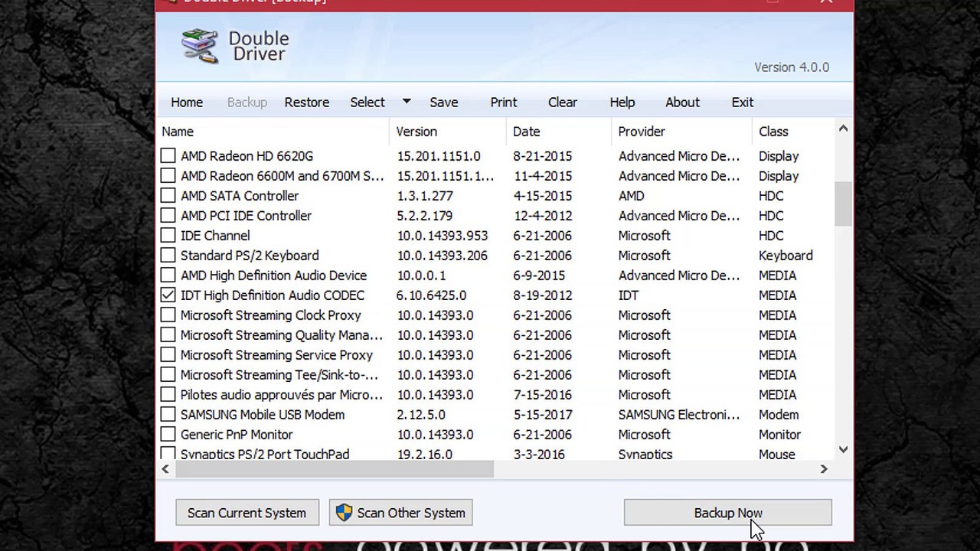Enable the AMD SATA Controller checkbox
The width and height of the screenshot is (980, 551).
click(x=168, y=196)
